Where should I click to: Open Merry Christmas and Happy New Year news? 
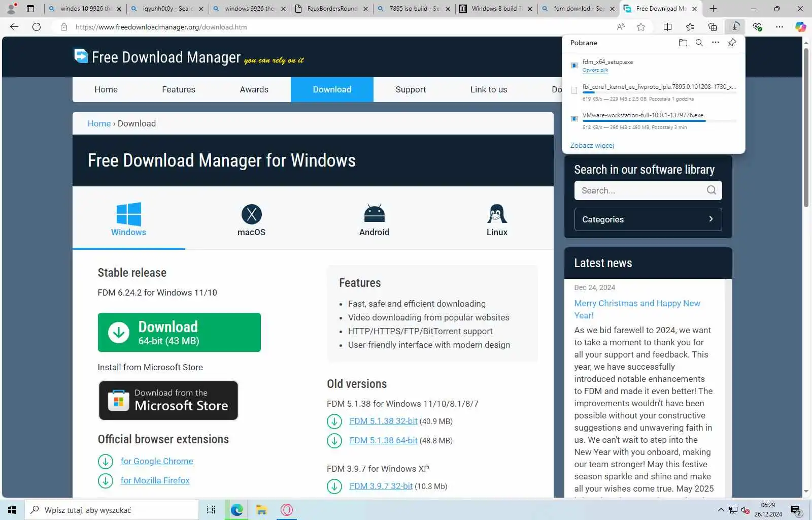(x=637, y=309)
